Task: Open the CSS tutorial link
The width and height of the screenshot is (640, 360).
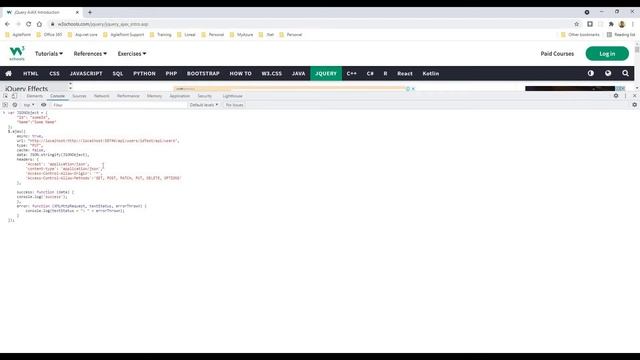Action: coord(54,73)
